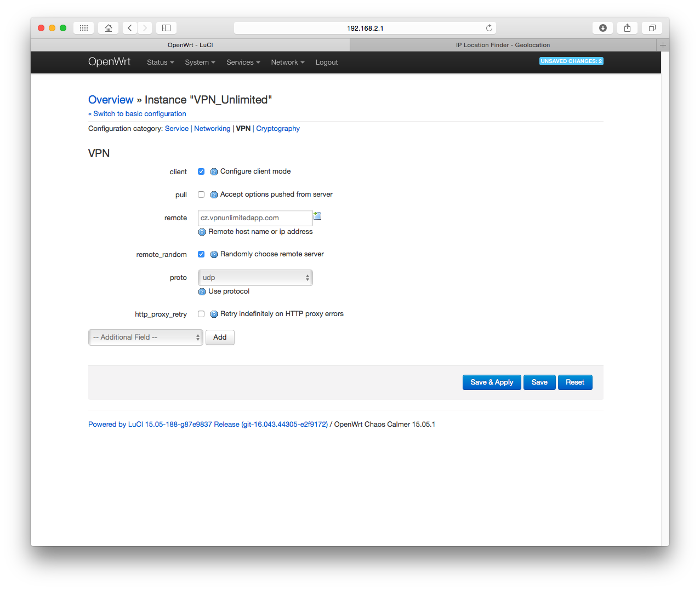This screenshot has height=590, width=700.
Task: Click help icon beside Retry indefinitely text
Action: tap(214, 314)
